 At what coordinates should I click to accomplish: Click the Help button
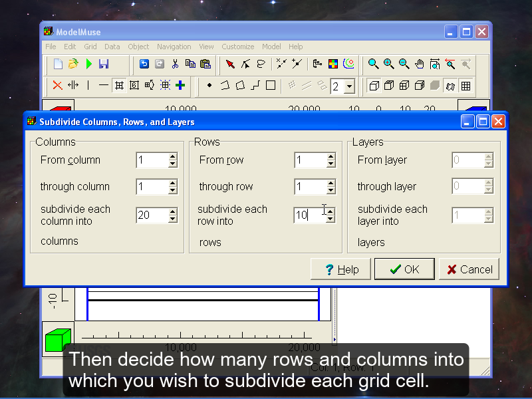341,269
